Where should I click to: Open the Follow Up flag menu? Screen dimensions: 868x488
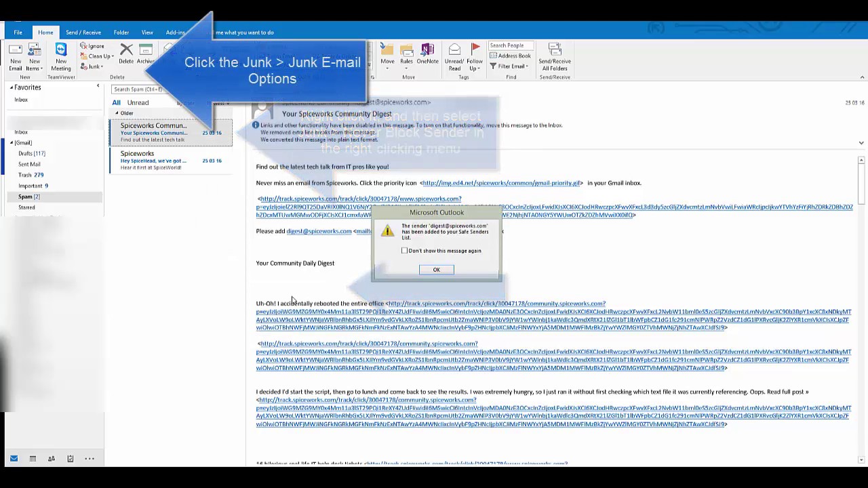[475, 58]
